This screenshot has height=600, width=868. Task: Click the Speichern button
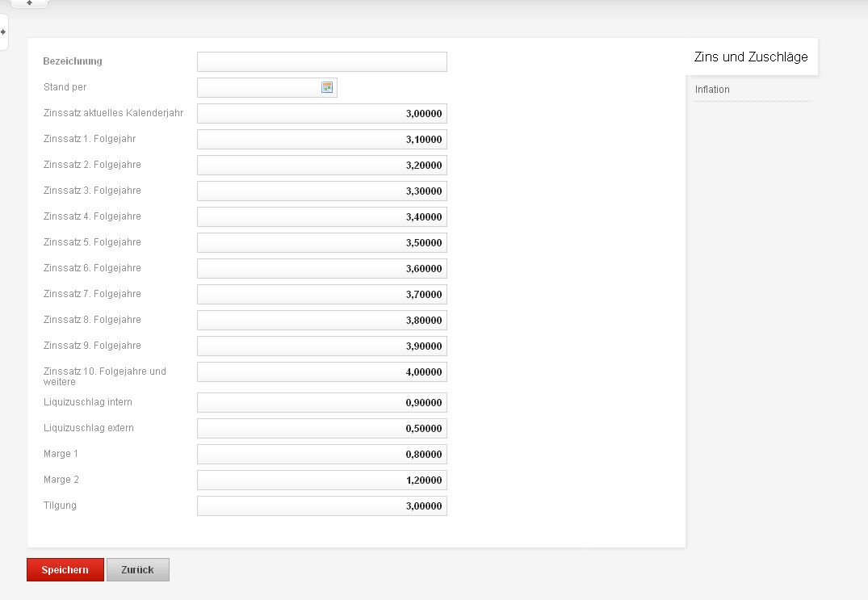click(65, 569)
